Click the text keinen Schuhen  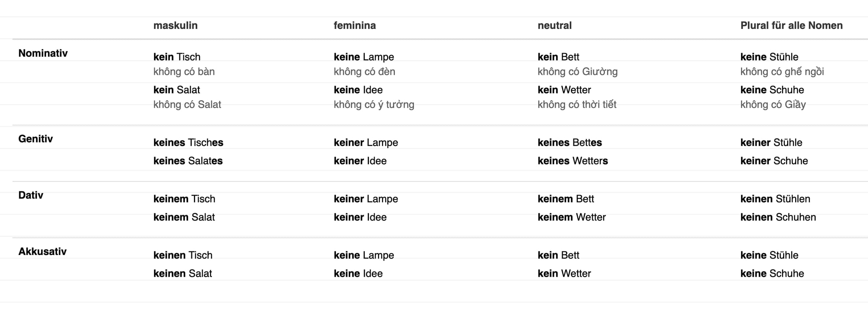tap(778, 217)
